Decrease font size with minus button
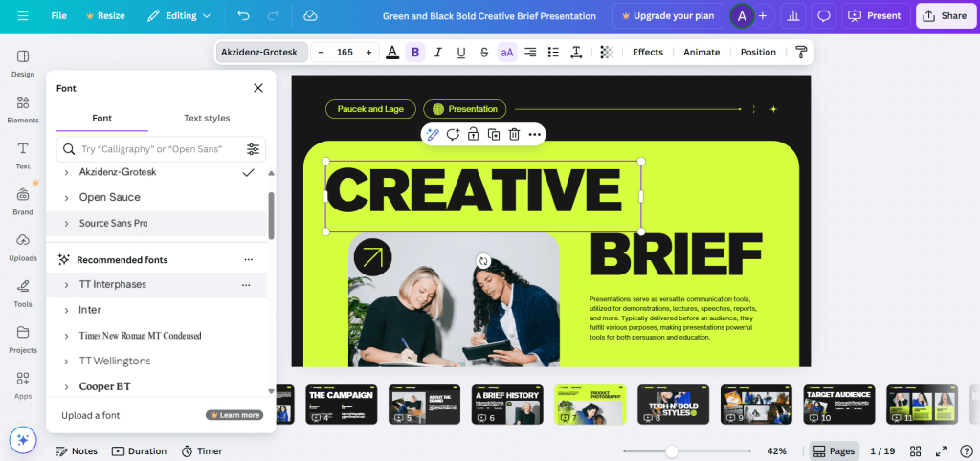Image resolution: width=980 pixels, height=461 pixels. [x=322, y=53]
